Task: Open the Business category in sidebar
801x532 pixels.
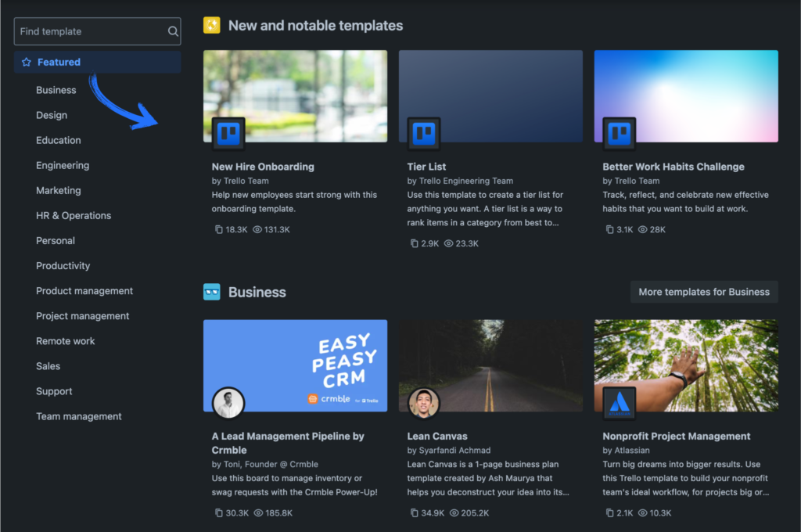Action: [x=56, y=90]
